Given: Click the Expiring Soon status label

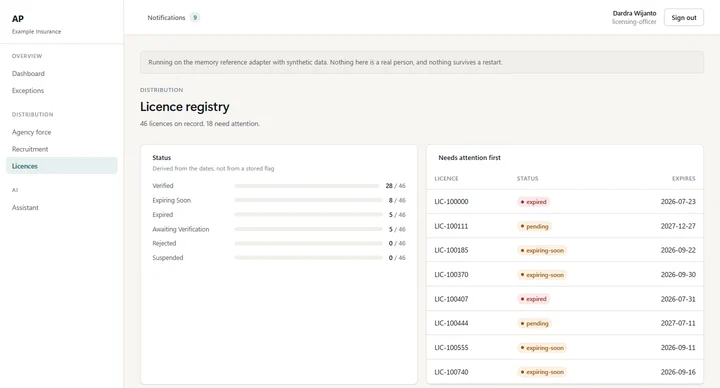Looking at the screenshot, I should pyautogui.click(x=171, y=200).
